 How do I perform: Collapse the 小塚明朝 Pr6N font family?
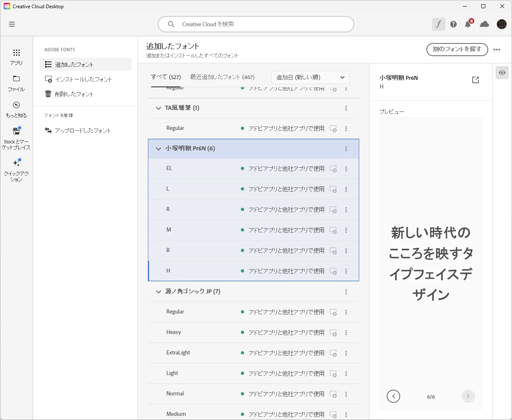tap(159, 149)
